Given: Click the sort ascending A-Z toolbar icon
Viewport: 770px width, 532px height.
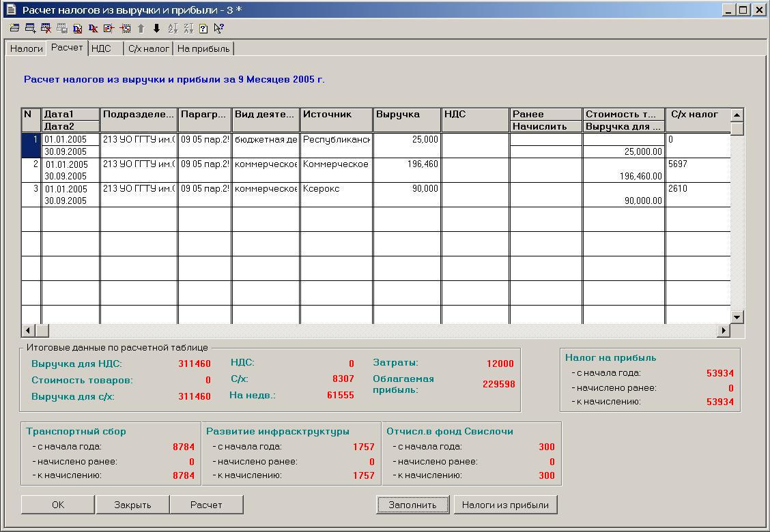Looking at the screenshot, I should [x=172, y=29].
